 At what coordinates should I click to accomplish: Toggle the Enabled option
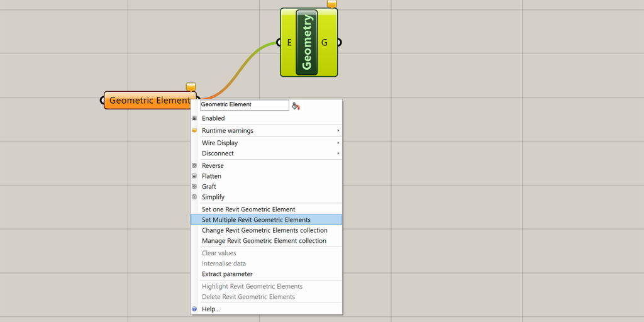coord(213,118)
